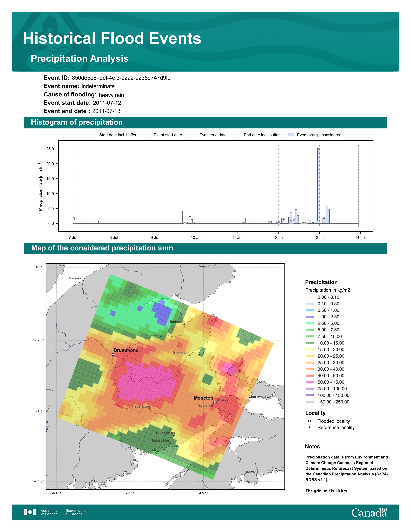411x532 pixels.
Task: Click the Rimouski reference locality dot
Action: coord(83,281)
